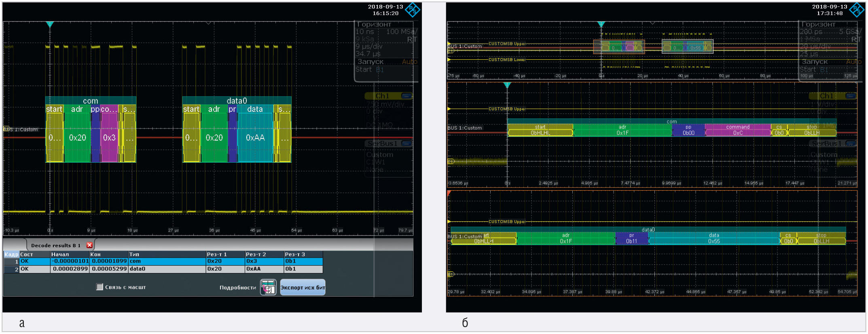Select the Кадр column header
Screen dimensions: 868x334
(11, 254)
